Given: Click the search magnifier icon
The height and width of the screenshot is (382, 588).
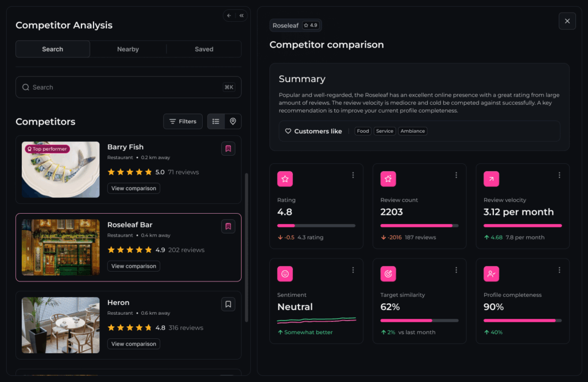Looking at the screenshot, I should pyautogui.click(x=25, y=87).
